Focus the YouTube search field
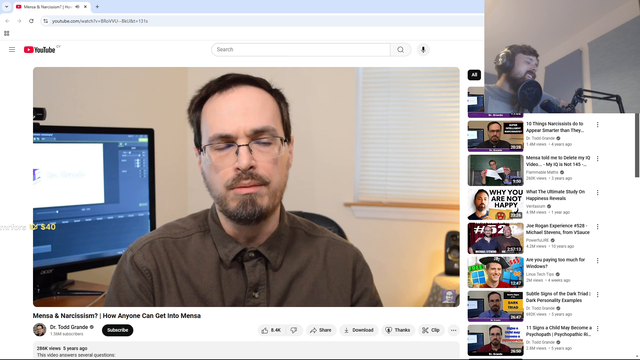This screenshot has height=360, width=640. (301, 49)
